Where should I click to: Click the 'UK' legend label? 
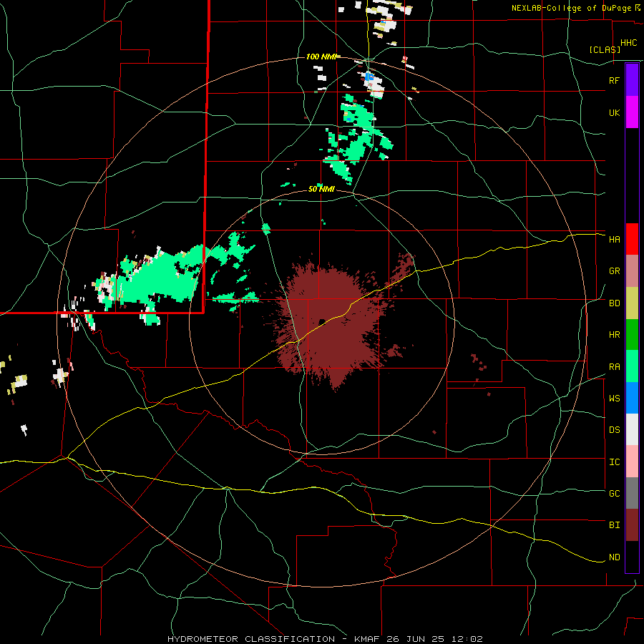[x=614, y=112]
